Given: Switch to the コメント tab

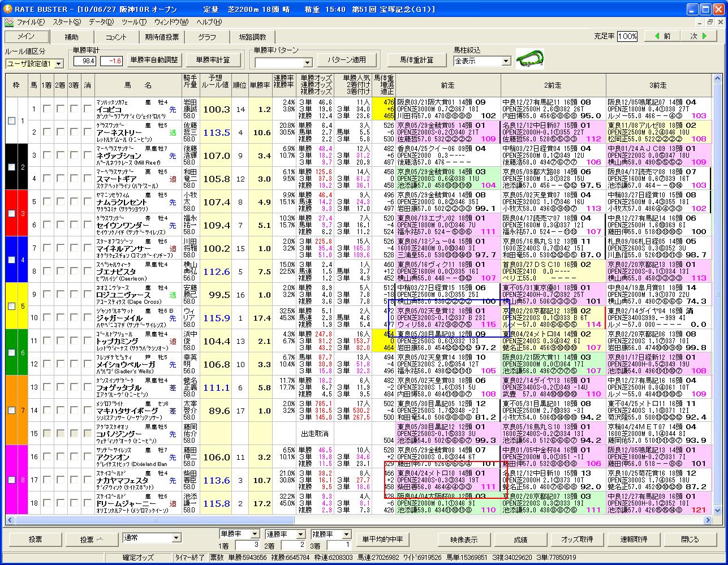Looking at the screenshot, I should tap(117, 37).
